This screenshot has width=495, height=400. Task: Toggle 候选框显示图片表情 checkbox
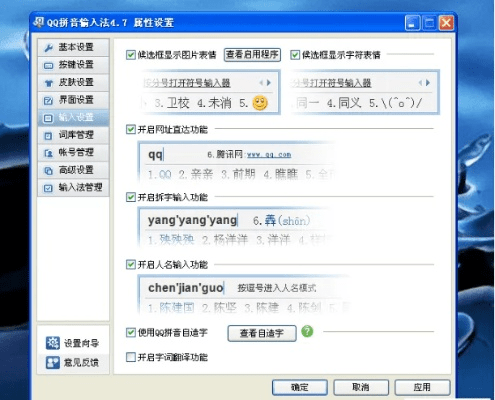click(x=131, y=55)
